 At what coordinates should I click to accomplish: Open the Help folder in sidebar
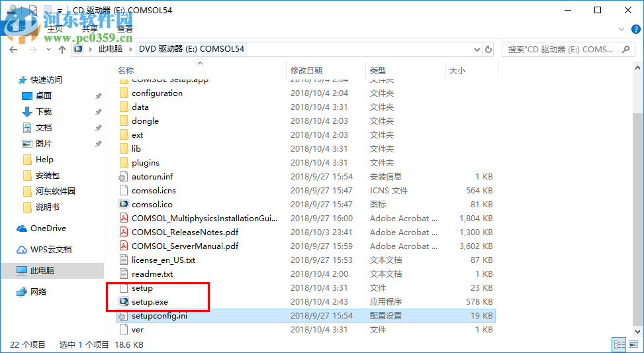(44, 160)
